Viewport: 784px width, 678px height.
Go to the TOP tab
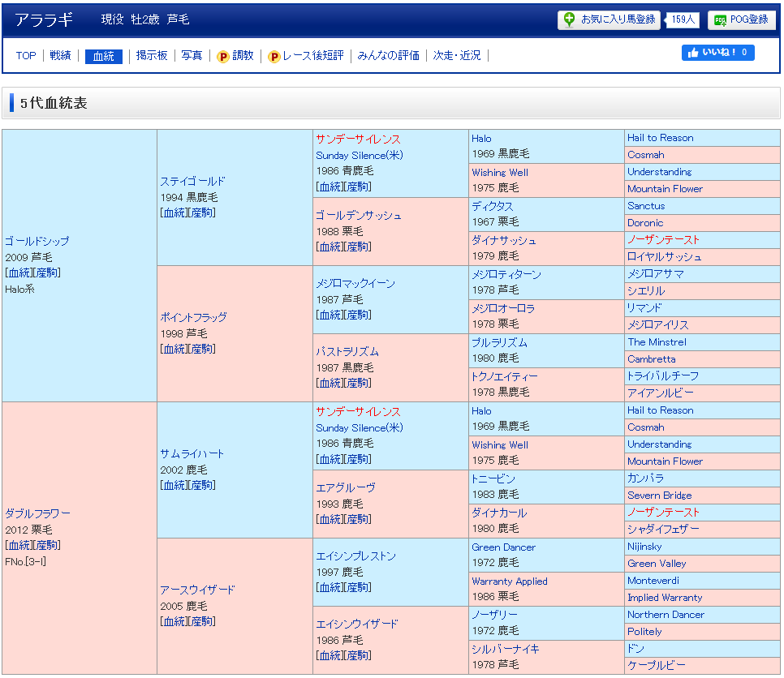[x=26, y=55]
